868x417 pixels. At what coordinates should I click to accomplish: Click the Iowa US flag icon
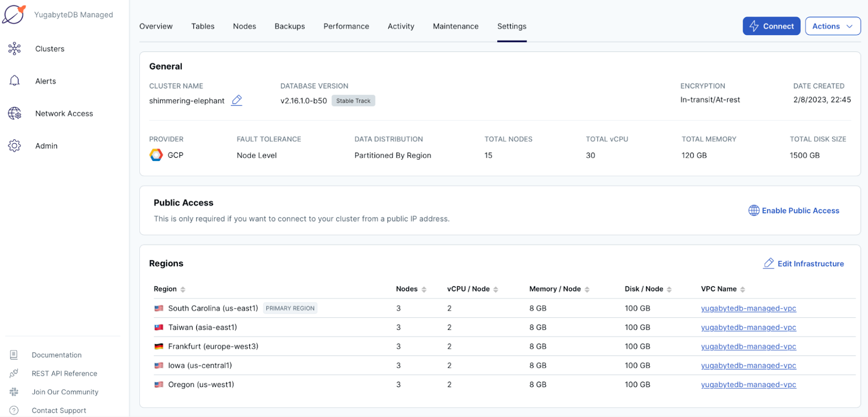[x=159, y=365]
